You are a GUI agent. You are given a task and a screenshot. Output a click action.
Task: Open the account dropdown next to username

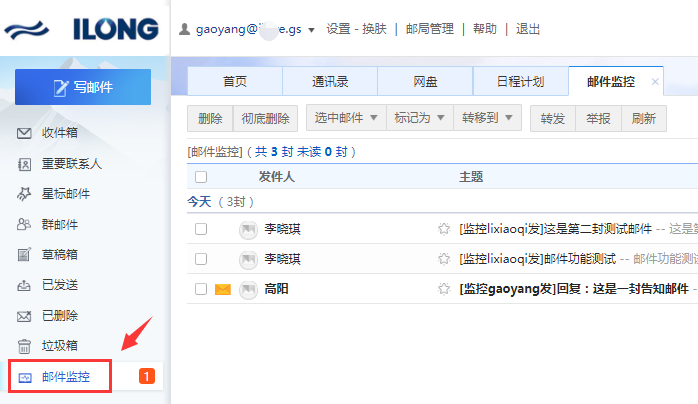tap(312, 30)
